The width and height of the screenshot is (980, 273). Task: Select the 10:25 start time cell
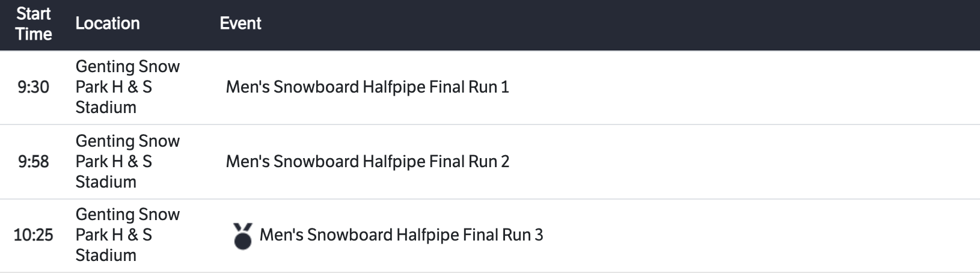point(34,235)
